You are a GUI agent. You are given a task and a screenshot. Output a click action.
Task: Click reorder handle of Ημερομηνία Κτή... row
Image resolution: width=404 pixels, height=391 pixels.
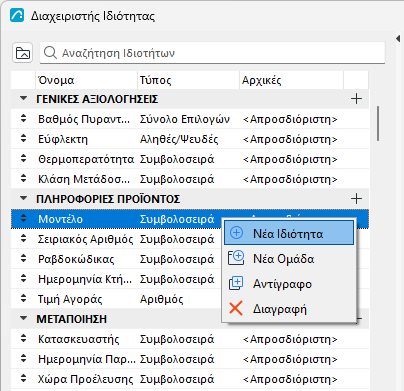(x=23, y=279)
